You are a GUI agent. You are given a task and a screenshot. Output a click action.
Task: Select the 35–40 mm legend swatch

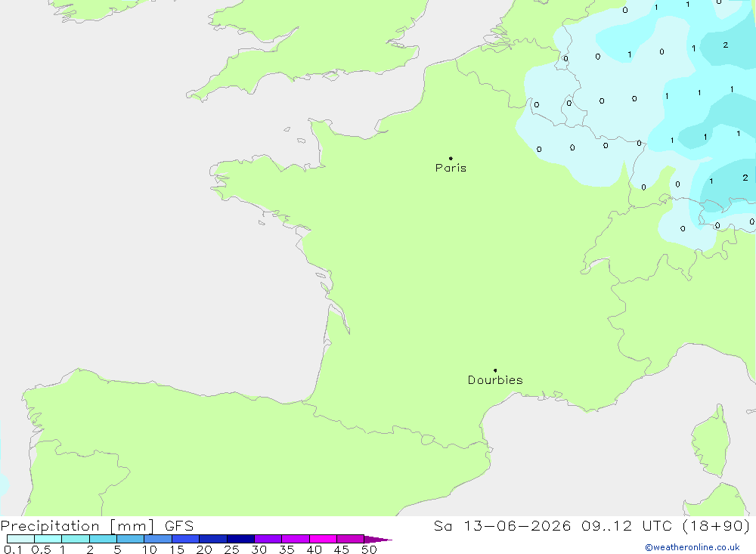(x=296, y=539)
